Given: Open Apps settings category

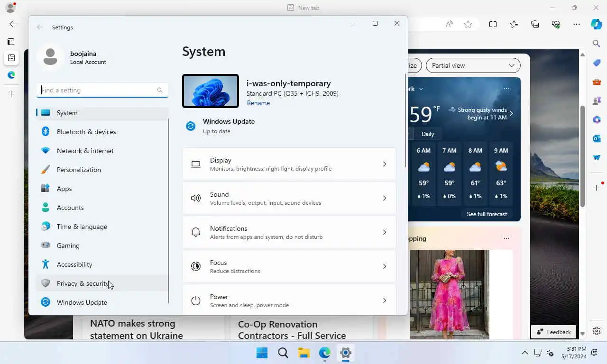Looking at the screenshot, I should (x=102, y=189).
